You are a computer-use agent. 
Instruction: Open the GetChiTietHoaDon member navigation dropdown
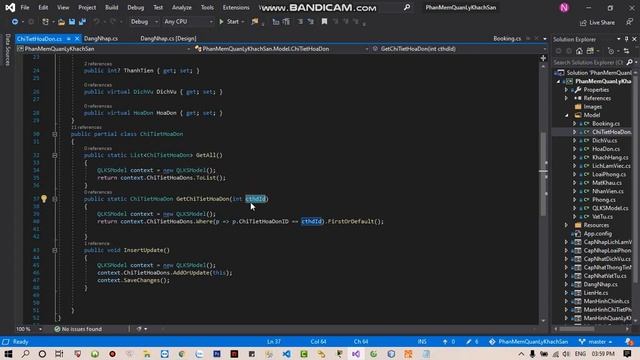459,49
